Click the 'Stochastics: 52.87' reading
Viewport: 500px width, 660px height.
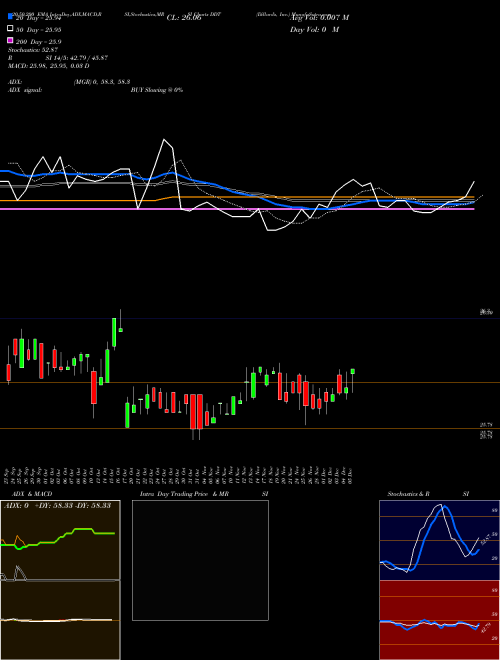(x=32, y=50)
